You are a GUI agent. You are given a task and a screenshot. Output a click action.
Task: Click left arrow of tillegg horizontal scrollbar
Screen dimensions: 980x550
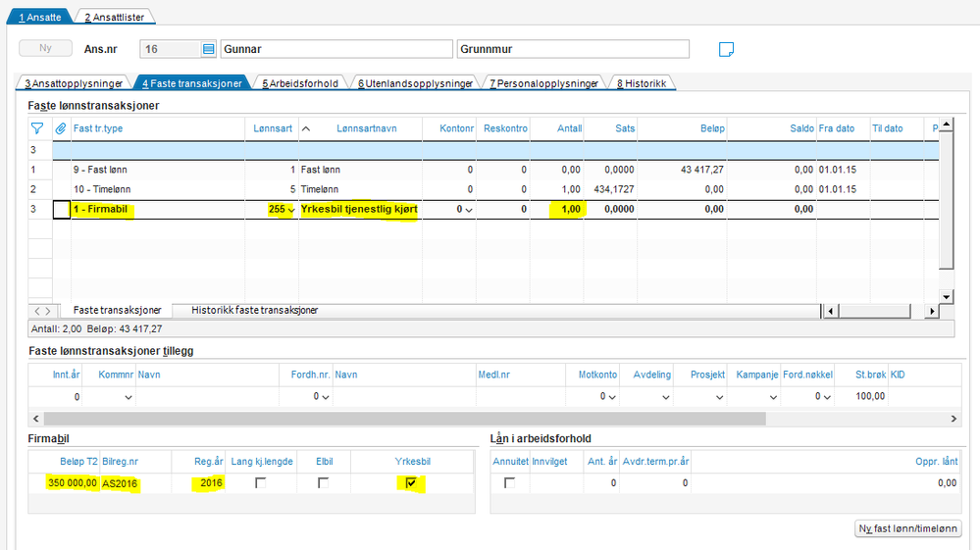coord(35,419)
